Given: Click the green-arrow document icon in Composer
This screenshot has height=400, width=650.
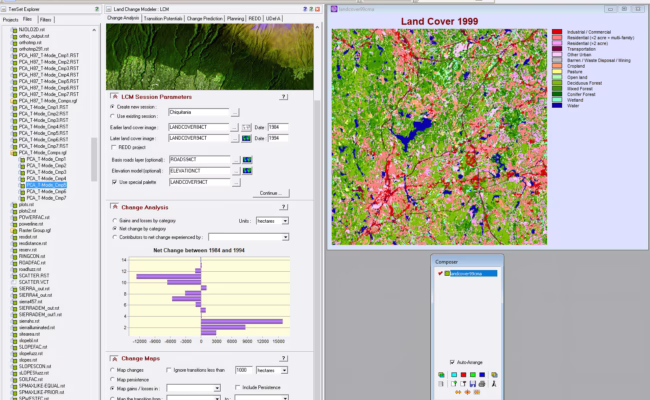Looking at the screenshot, I should point(454,384).
